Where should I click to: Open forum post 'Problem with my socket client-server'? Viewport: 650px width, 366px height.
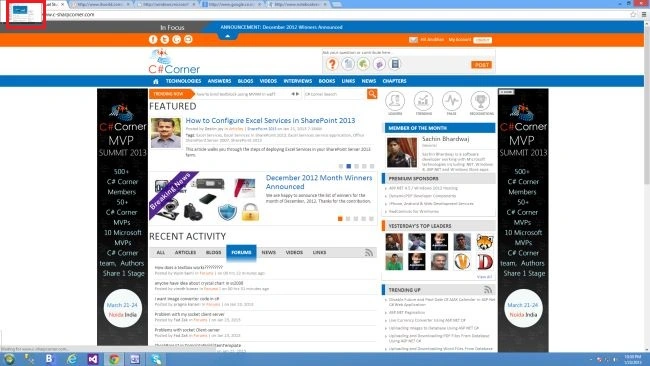[x=189, y=314]
